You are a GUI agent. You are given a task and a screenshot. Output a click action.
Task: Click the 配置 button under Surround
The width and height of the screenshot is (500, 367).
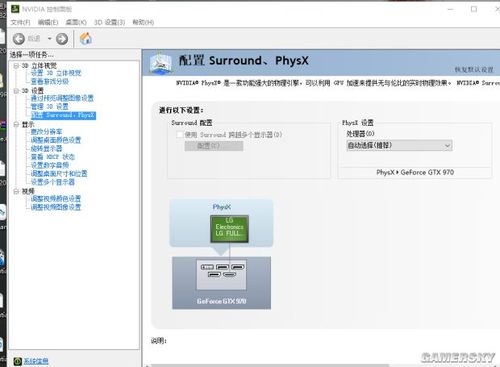click(x=214, y=146)
